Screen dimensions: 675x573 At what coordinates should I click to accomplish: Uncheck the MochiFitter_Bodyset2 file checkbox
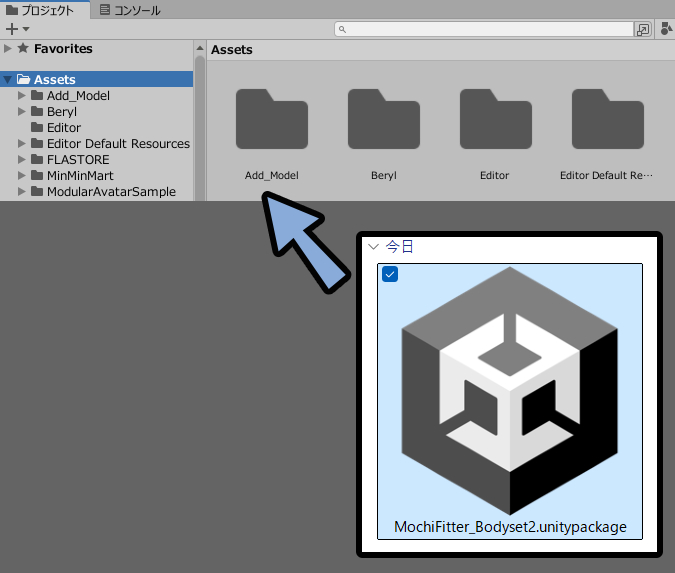[390, 275]
